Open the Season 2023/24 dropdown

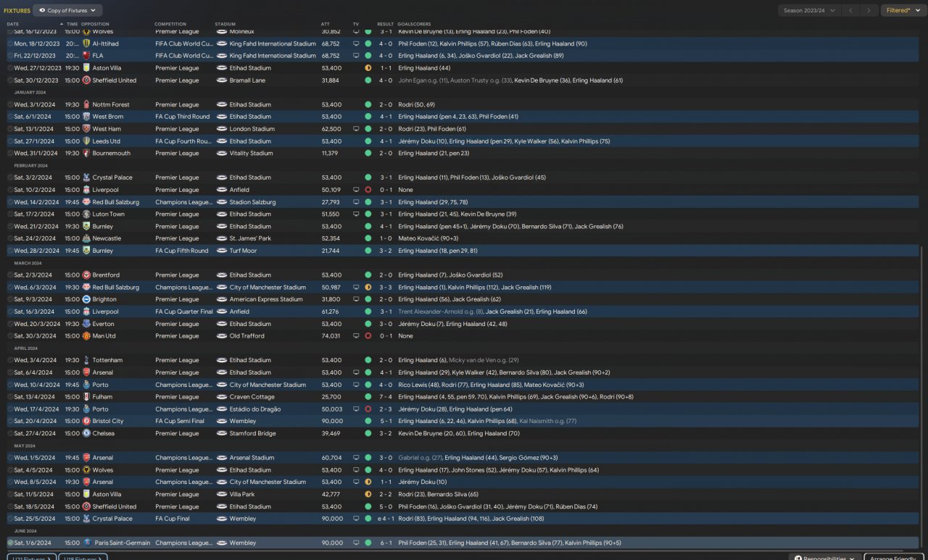808,11
